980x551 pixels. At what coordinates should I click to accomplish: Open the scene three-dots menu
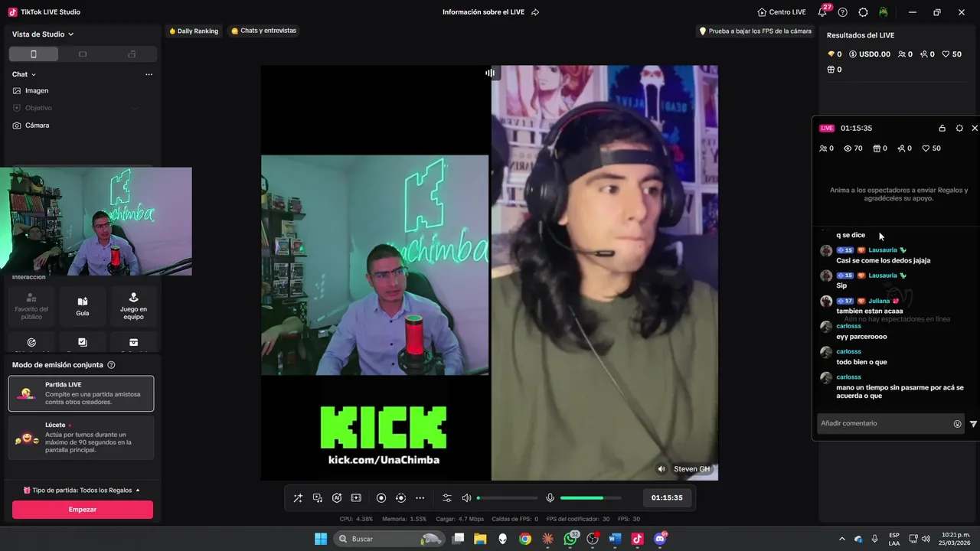[149, 74]
